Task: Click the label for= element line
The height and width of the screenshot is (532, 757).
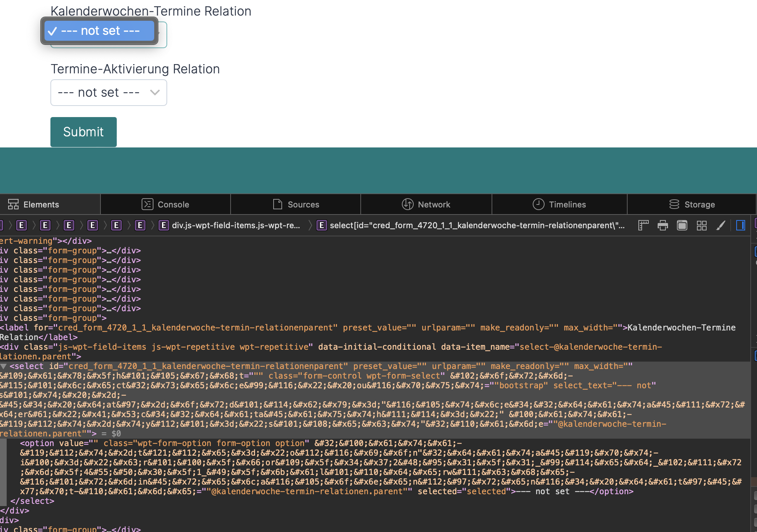Action: [x=368, y=332]
